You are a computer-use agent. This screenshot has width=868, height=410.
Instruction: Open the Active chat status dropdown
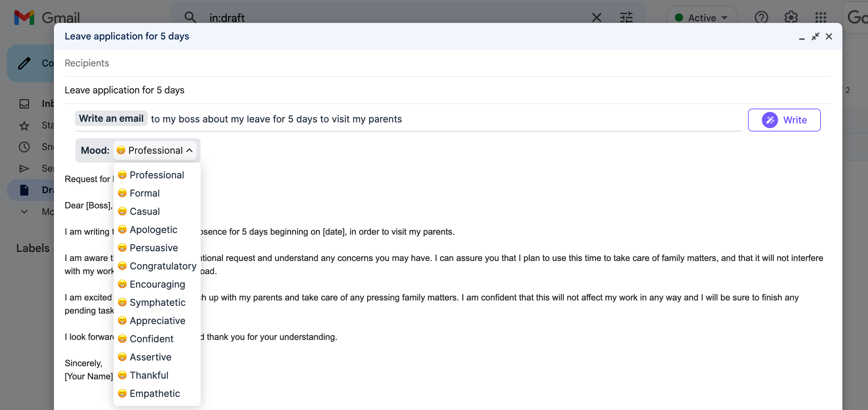[x=701, y=18]
